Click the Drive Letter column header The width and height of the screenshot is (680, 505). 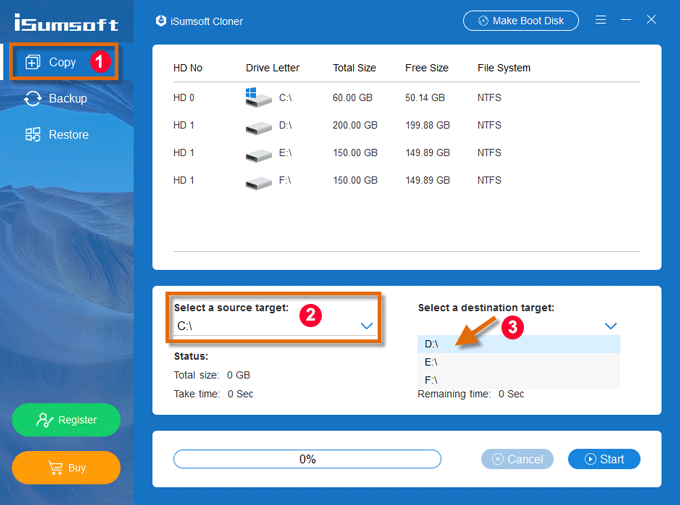click(272, 68)
